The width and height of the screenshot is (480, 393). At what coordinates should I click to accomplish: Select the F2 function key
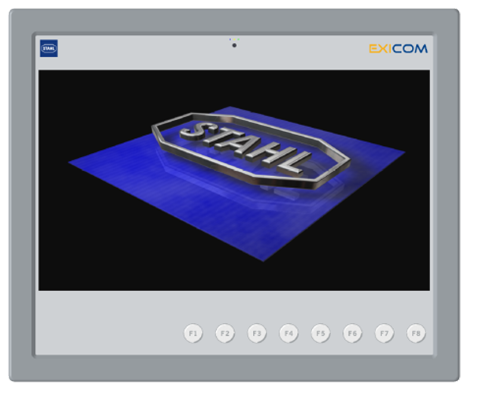coord(225,333)
